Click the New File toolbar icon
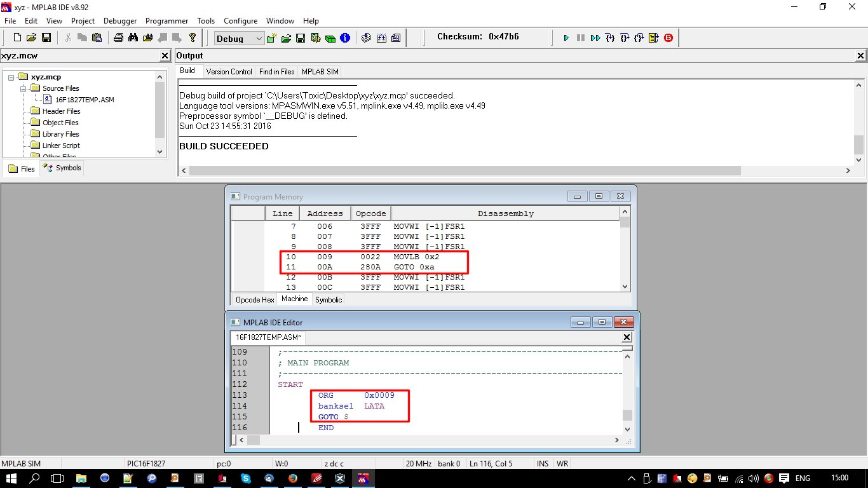This screenshot has height=488, width=868. [x=17, y=38]
